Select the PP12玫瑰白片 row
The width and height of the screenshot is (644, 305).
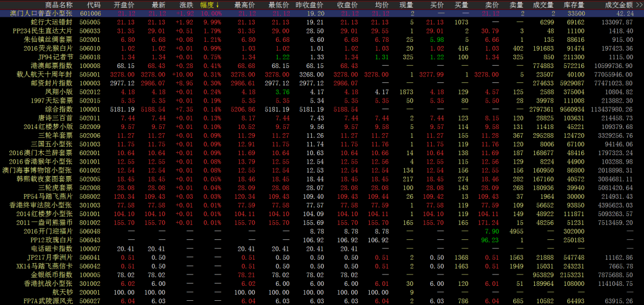pos(322,240)
